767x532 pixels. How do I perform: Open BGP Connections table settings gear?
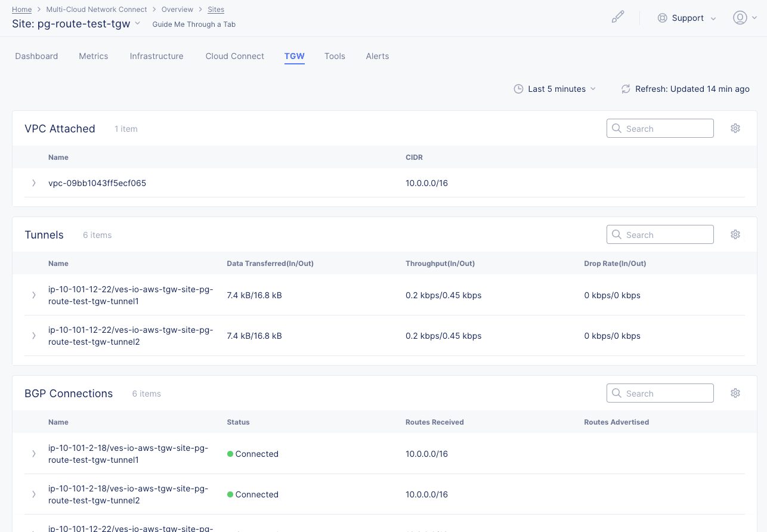click(x=735, y=393)
